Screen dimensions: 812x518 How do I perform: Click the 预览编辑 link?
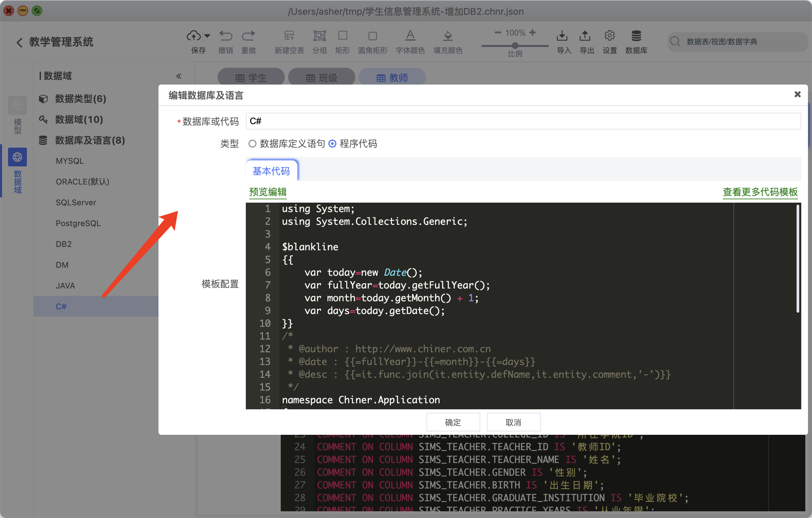[268, 192]
